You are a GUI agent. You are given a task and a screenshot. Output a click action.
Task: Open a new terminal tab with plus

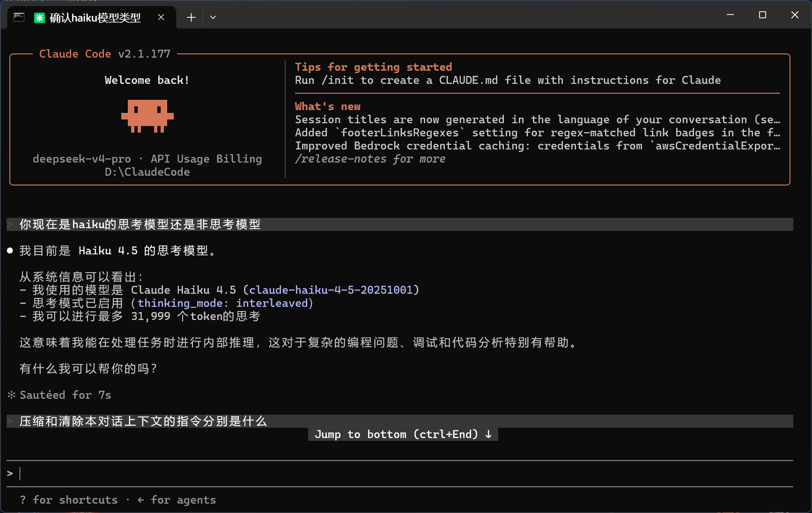pyautogui.click(x=191, y=18)
